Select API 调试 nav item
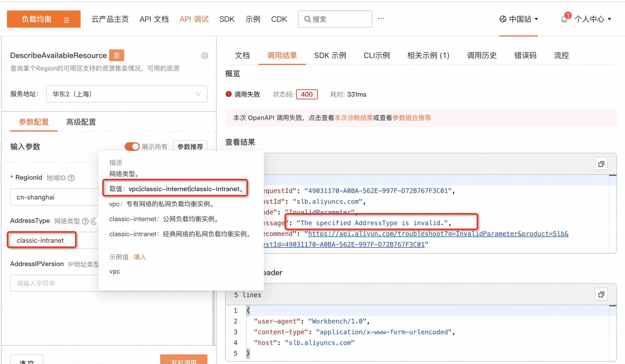This screenshot has width=625, height=364. pyautogui.click(x=194, y=19)
